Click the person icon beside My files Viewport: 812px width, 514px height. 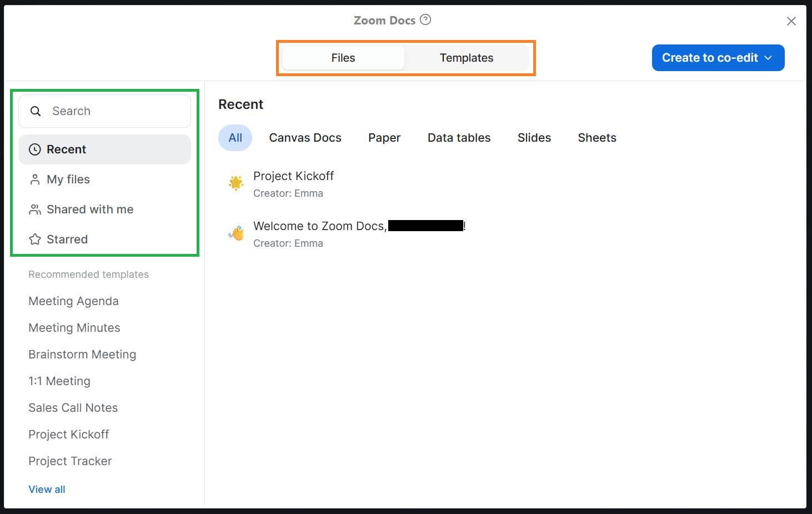[35, 179]
